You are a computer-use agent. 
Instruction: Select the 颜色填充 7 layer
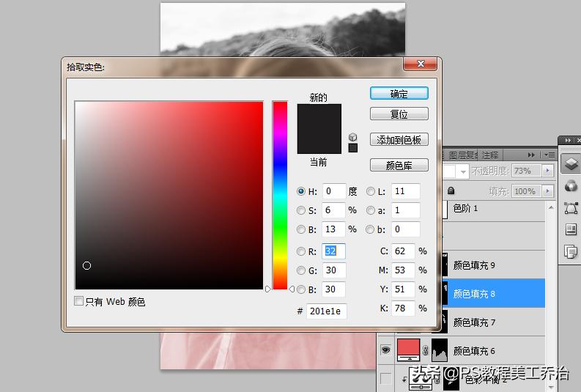[494, 322]
